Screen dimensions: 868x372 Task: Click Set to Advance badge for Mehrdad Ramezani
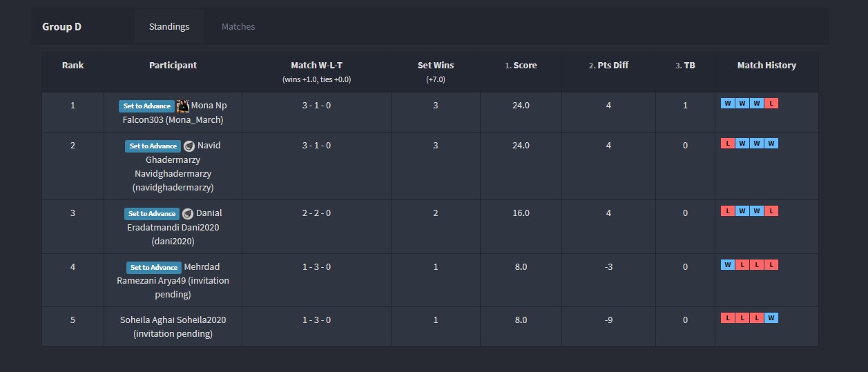153,268
